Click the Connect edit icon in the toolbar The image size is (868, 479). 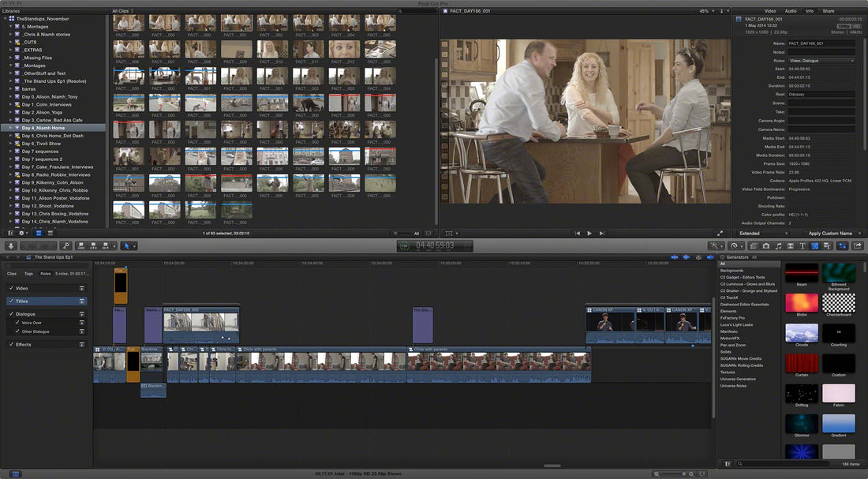tap(80, 245)
